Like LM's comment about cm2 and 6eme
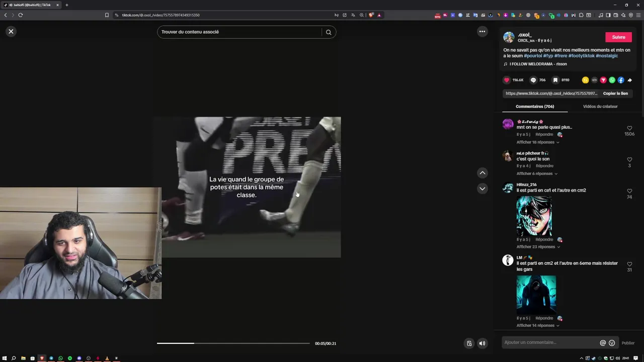The image size is (644, 362). click(x=629, y=264)
